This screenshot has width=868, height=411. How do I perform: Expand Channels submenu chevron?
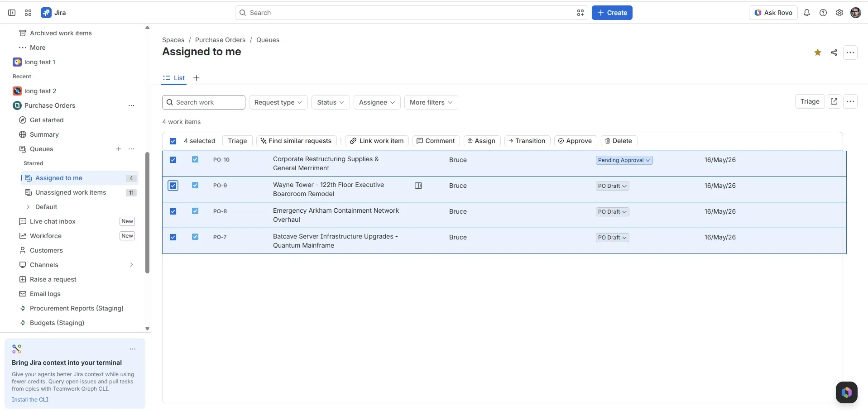tap(131, 265)
